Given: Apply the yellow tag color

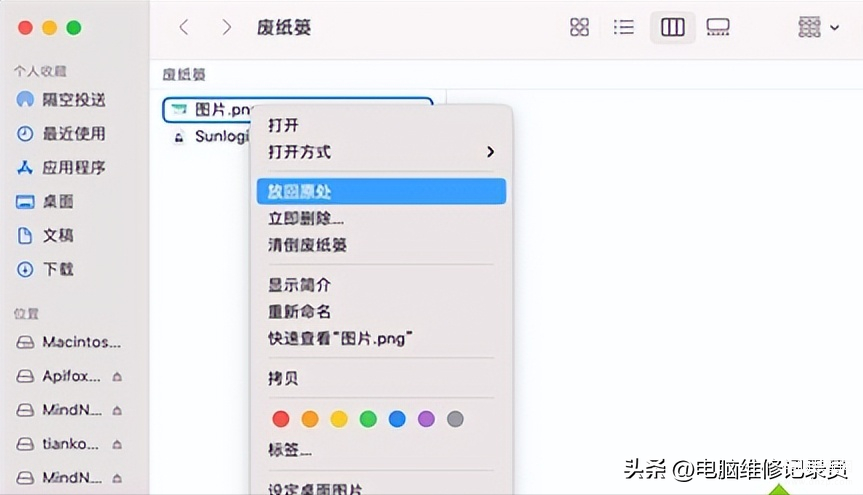Looking at the screenshot, I should coord(339,419).
